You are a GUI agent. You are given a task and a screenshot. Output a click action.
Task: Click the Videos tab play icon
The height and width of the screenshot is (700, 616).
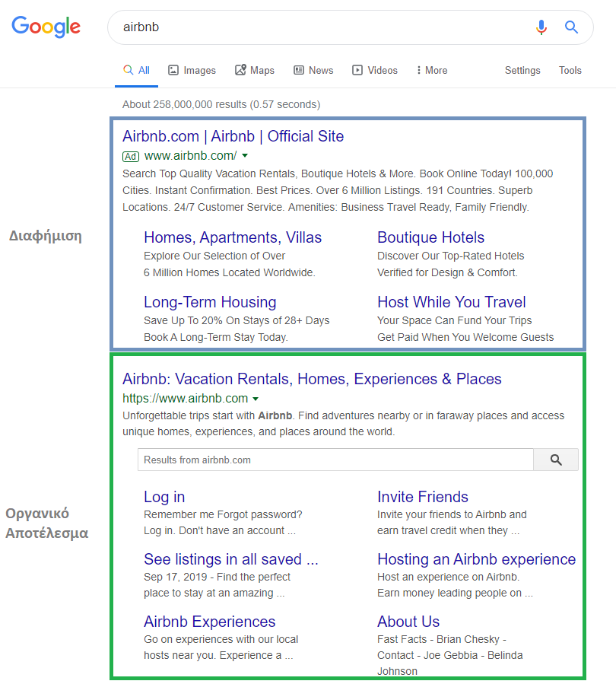357,70
